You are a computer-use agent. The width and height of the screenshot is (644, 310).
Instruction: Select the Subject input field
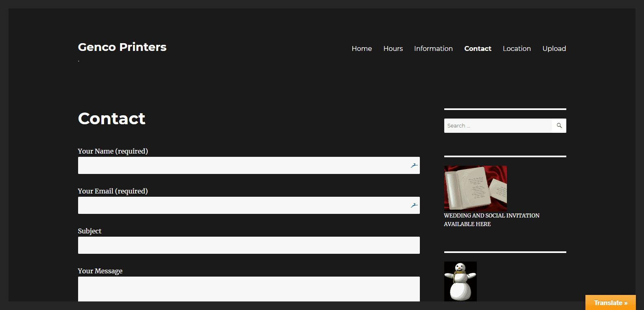[x=249, y=245]
